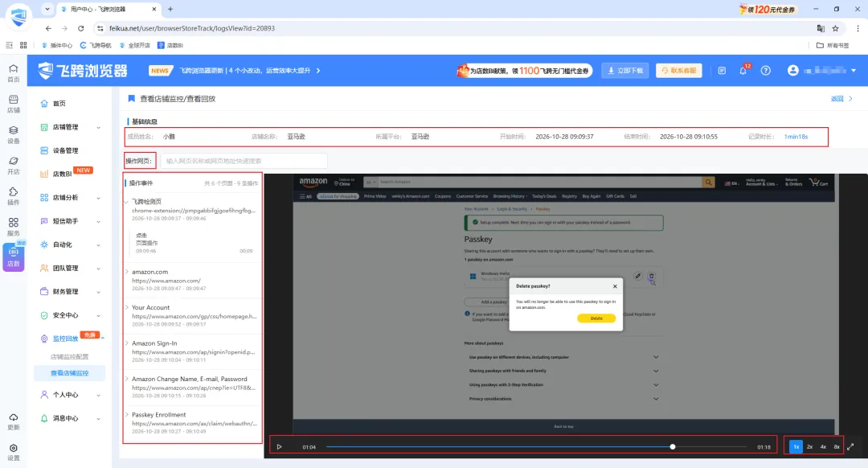The width and height of the screenshot is (868, 468).
Task: Click the NEWS update announcement banner
Action: pyautogui.click(x=235, y=70)
